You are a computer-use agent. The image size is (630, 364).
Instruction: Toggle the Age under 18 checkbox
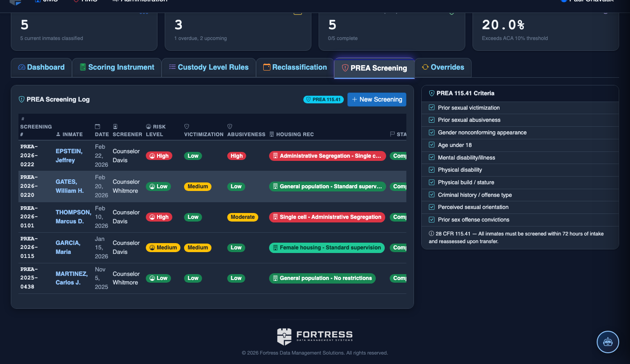pyautogui.click(x=432, y=145)
